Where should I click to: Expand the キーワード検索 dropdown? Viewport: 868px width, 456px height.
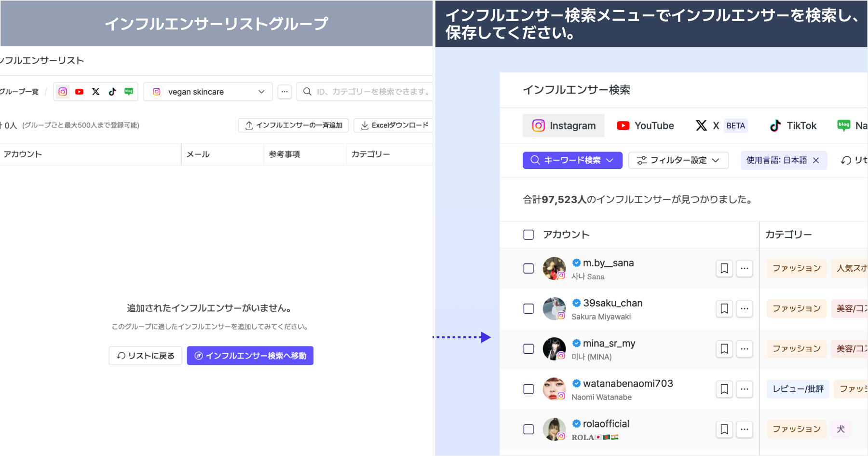click(572, 160)
